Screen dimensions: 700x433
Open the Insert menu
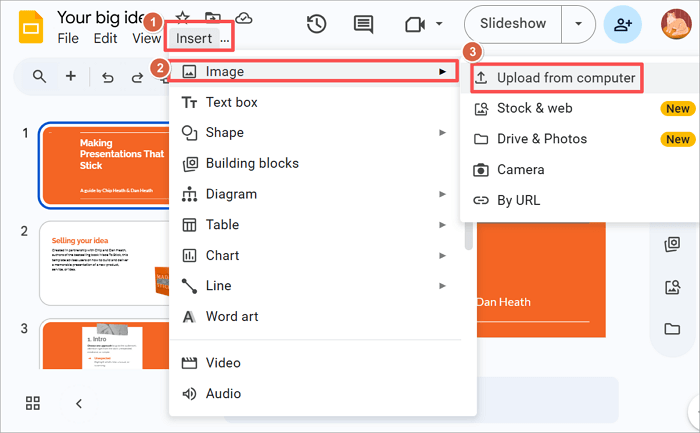(194, 38)
